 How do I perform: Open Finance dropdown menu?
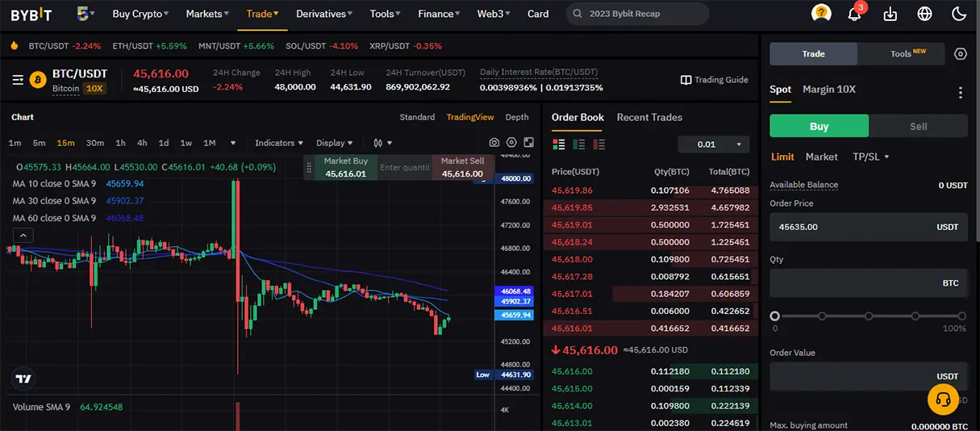[x=439, y=14]
